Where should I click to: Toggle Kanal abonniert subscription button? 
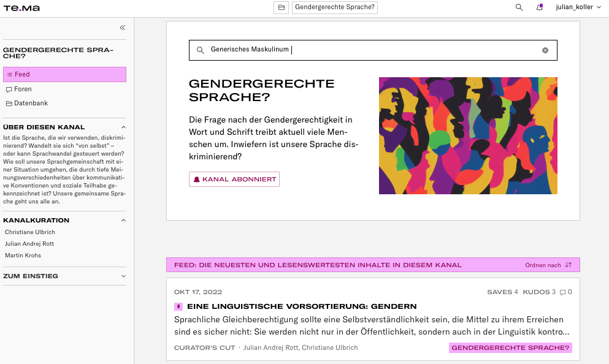pyautogui.click(x=234, y=179)
